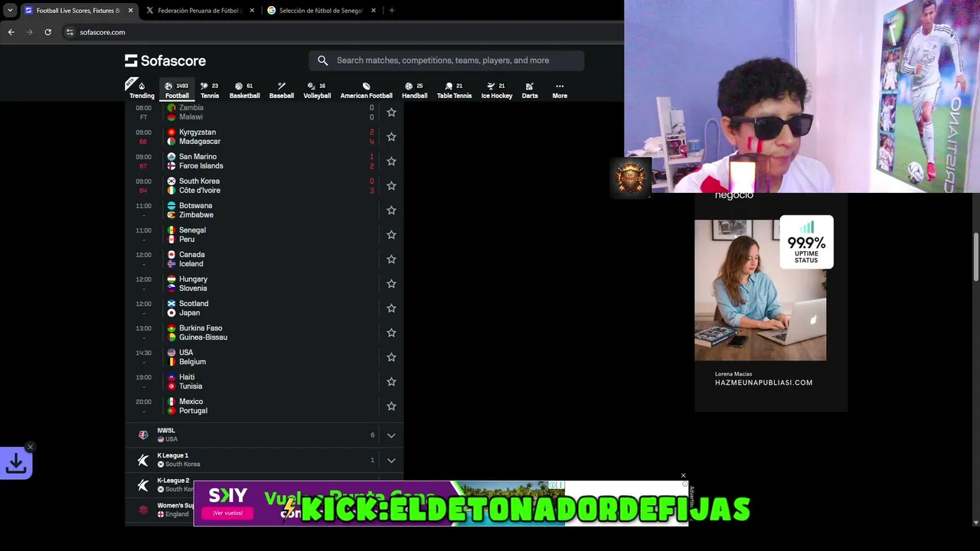Star the Burkina Faso vs Guinea-Bissau match
The height and width of the screenshot is (551, 980).
pos(391,333)
